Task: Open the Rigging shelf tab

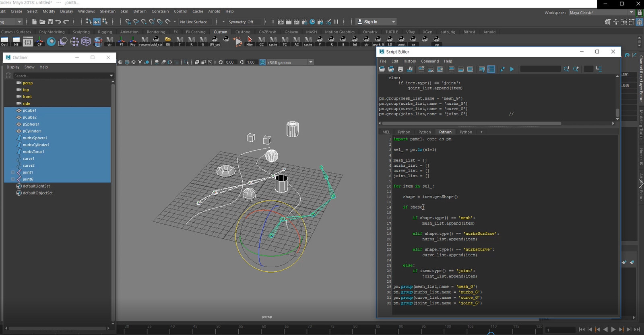Action: [x=105, y=32]
